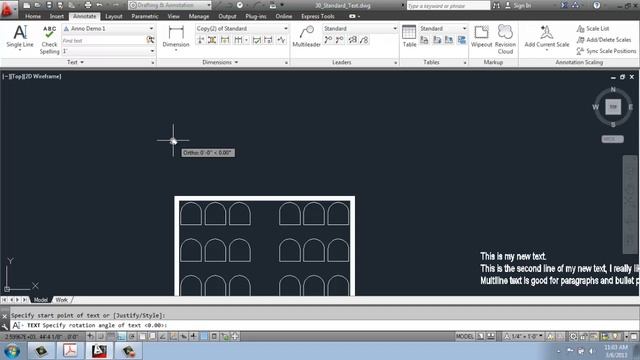Click the Plot printer icon in quick access toolbar
This screenshot has height=360, width=640.
coord(87,5)
